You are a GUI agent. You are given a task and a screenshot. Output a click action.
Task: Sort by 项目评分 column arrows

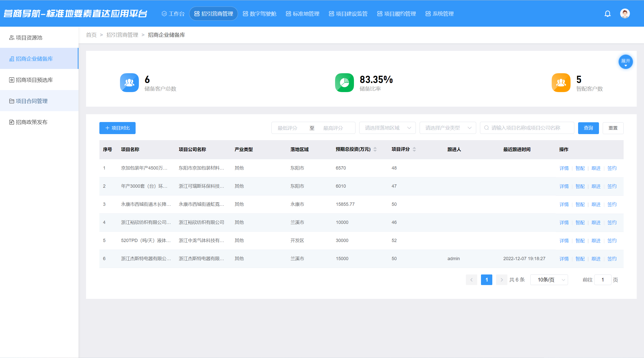pyautogui.click(x=414, y=149)
